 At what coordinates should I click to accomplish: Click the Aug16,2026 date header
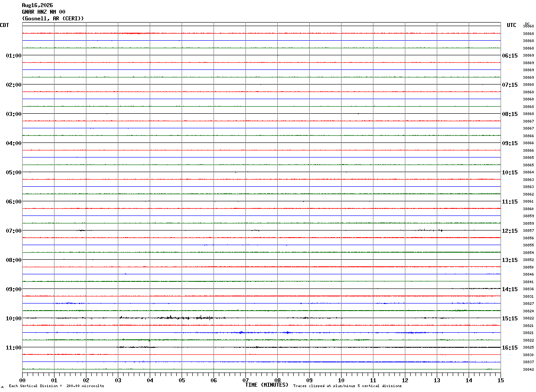coord(37,5)
